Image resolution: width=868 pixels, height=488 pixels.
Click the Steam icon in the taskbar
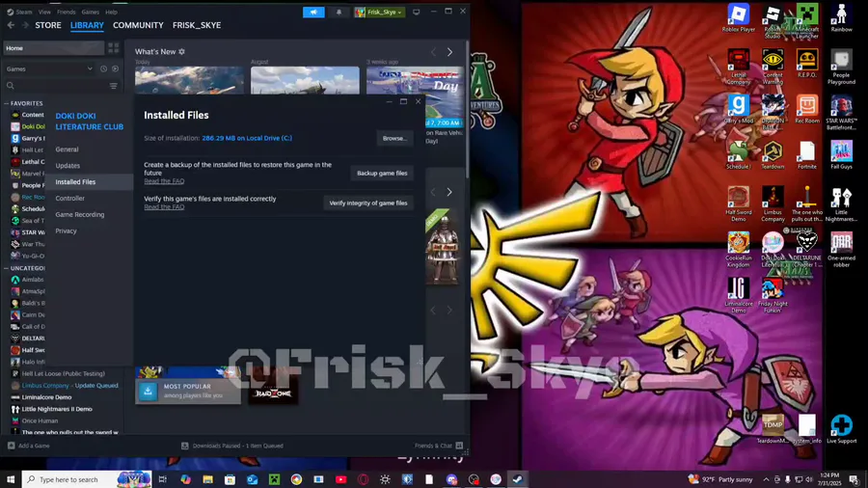[x=518, y=479]
